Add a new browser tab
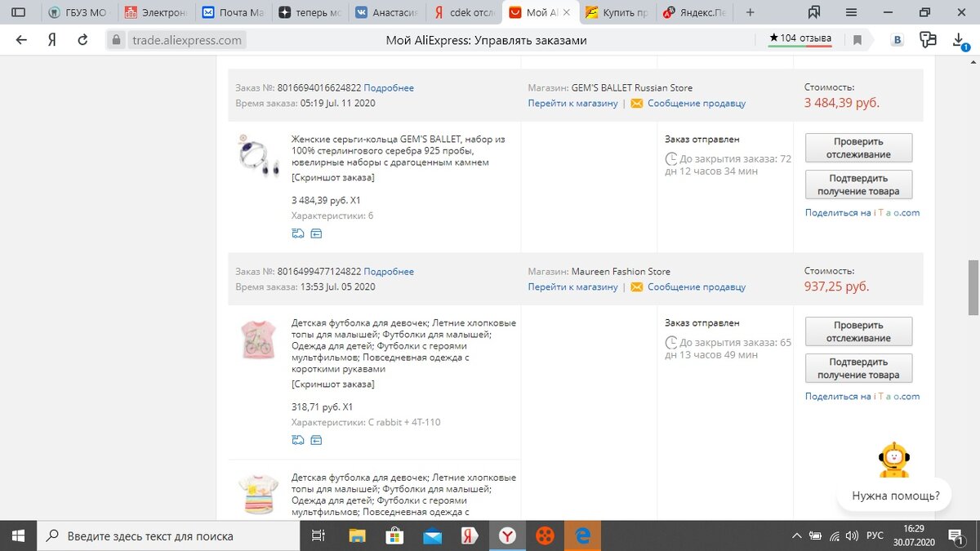Image resolution: width=980 pixels, height=551 pixels. click(751, 12)
